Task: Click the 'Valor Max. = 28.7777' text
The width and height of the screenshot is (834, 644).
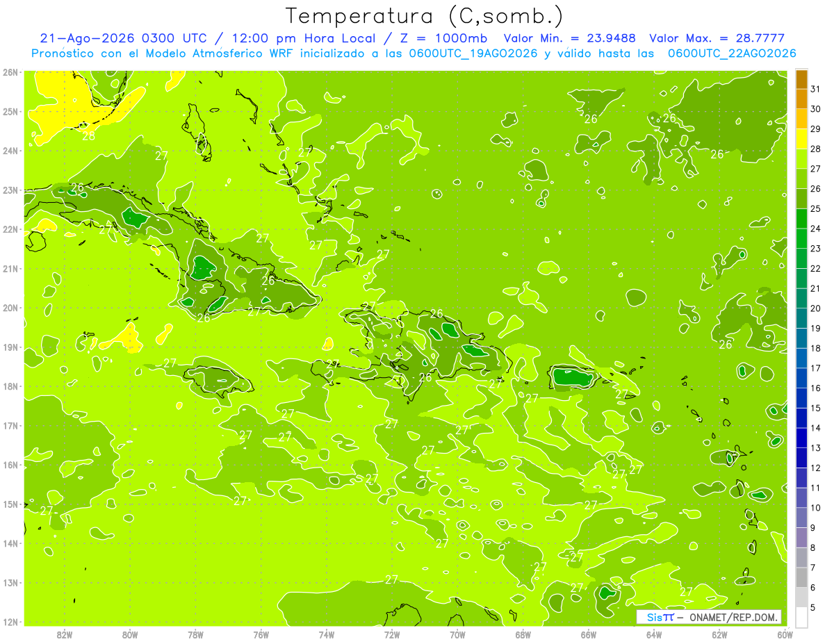Action: 717,38
